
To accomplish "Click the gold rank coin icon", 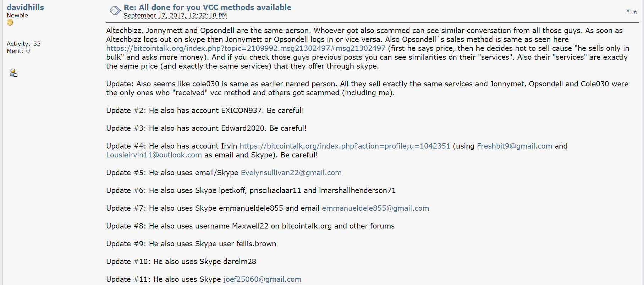I will [x=10, y=22].
